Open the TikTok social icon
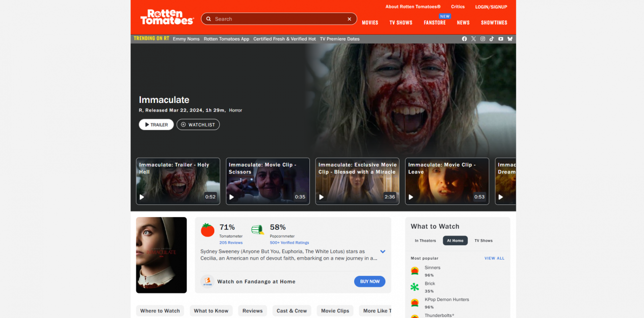This screenshot has width=644, height=318. click(492, 39)
